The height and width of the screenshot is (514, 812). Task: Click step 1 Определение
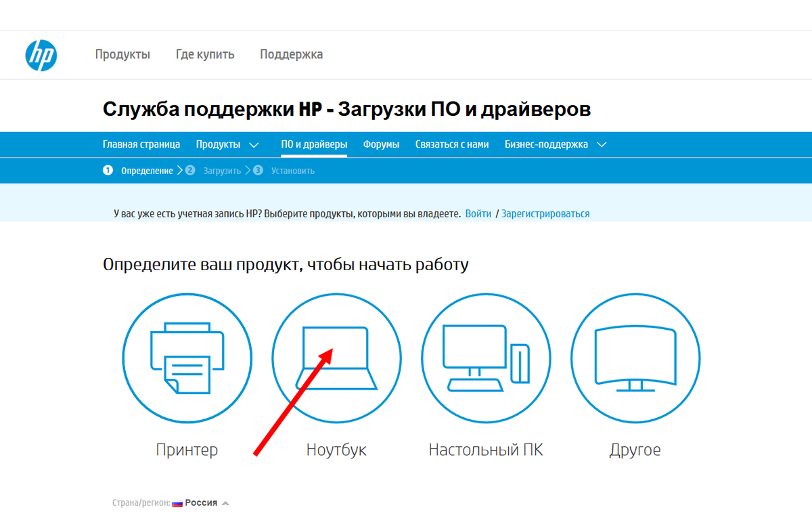coord(138,171)
